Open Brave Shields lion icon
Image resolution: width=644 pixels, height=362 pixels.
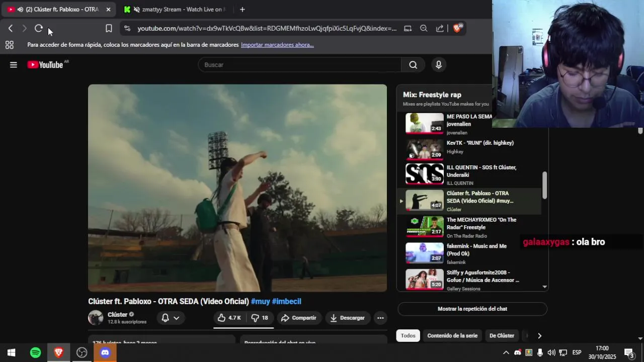point(457,28)
